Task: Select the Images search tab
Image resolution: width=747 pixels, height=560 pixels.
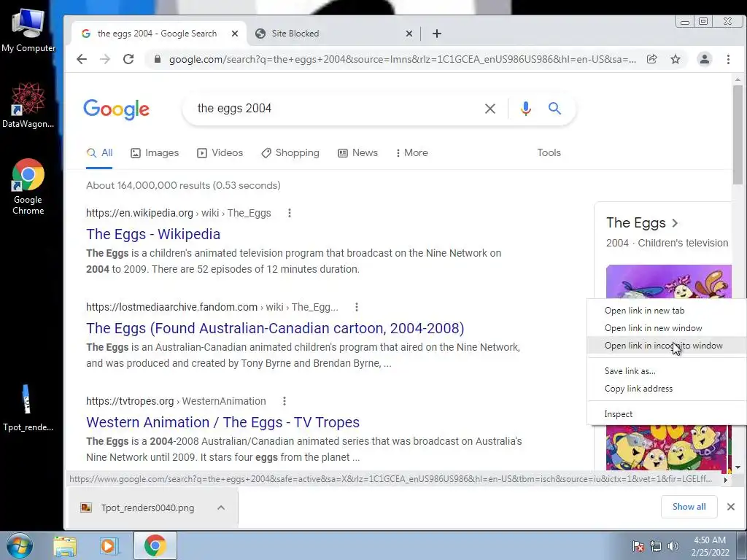Action: 155,153
